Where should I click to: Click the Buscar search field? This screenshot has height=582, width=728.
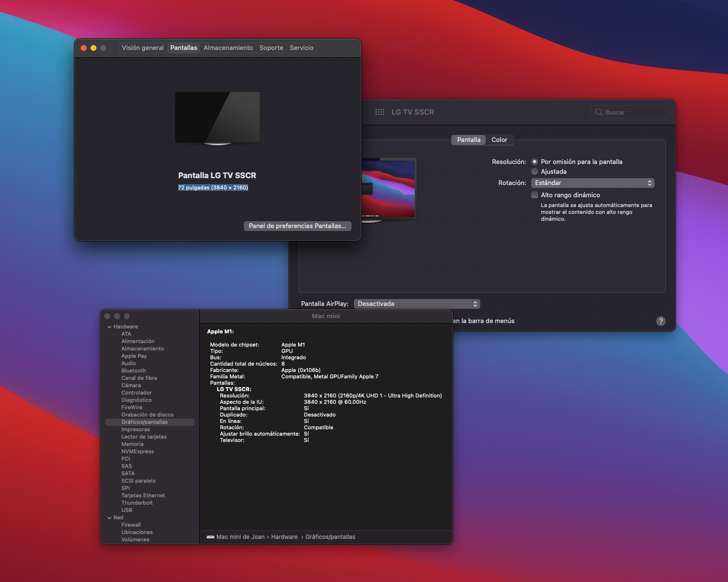pos(630,112)
